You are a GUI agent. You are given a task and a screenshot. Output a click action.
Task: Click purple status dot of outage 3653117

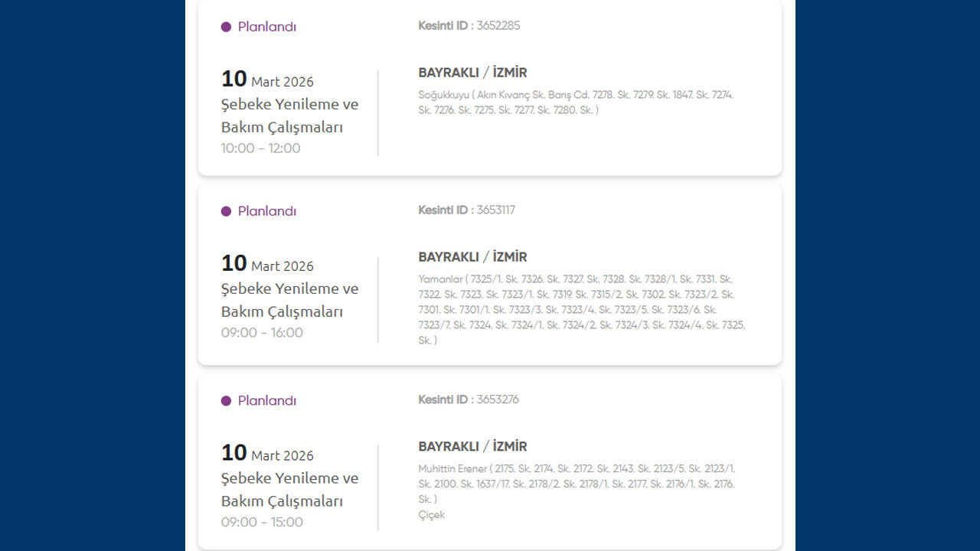(226, 211)
